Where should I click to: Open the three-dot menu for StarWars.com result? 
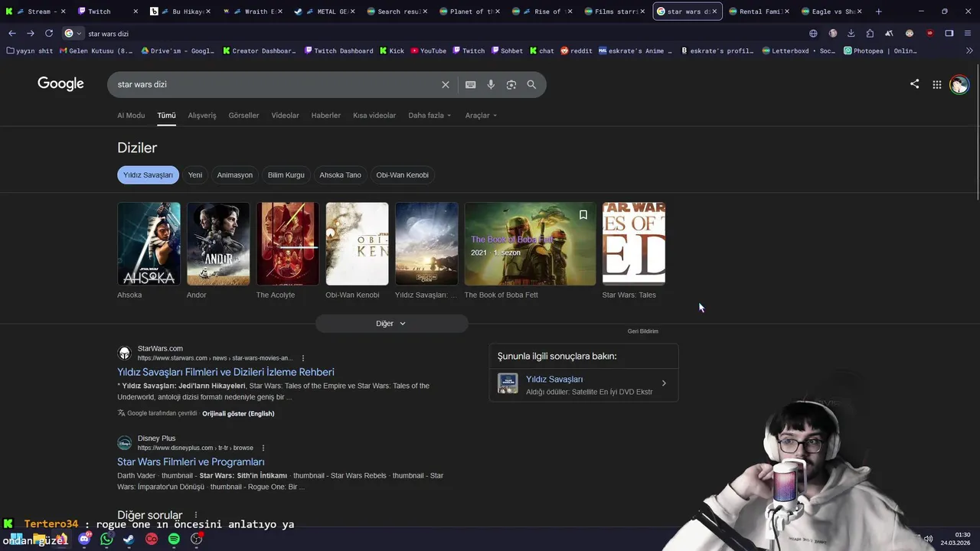point(303,358)
